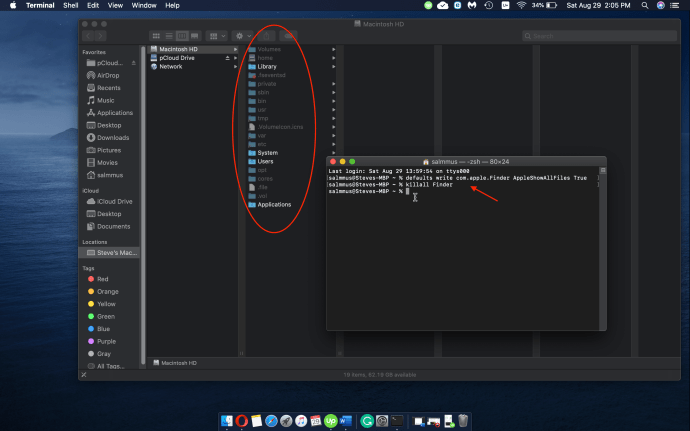Image resolution: width=690 pixels, height=431 pixels.
Task: Eject pCloud in Favorites sidebar
Action: tap(133, 63)
